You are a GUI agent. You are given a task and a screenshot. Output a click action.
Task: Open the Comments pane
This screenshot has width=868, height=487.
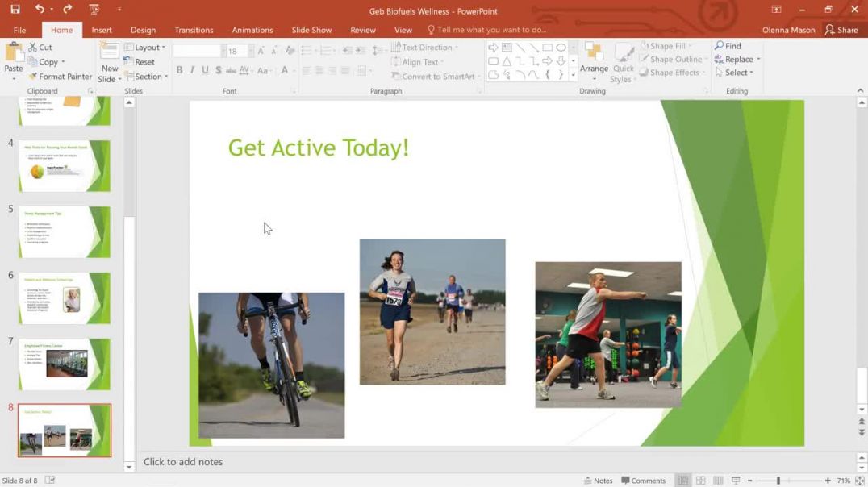coord(643,481)
